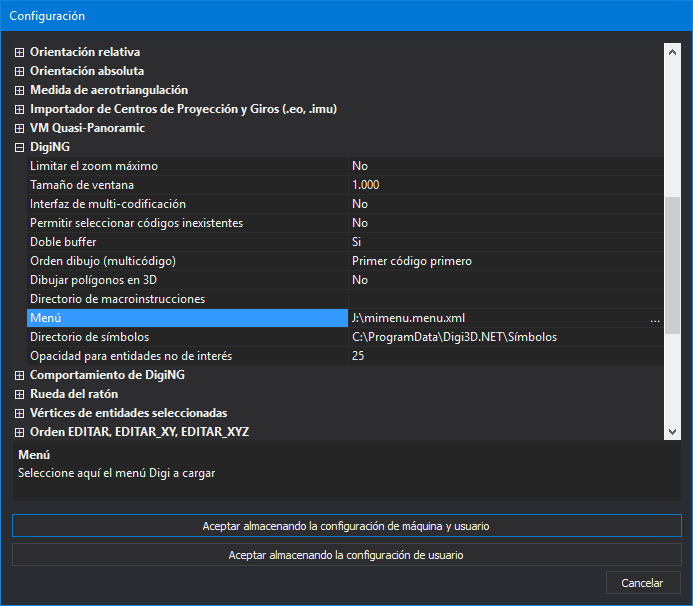Select Directorio de símbolos property
Image resolution: width=693 pixels, height=606 pixels.
point(187,337)
